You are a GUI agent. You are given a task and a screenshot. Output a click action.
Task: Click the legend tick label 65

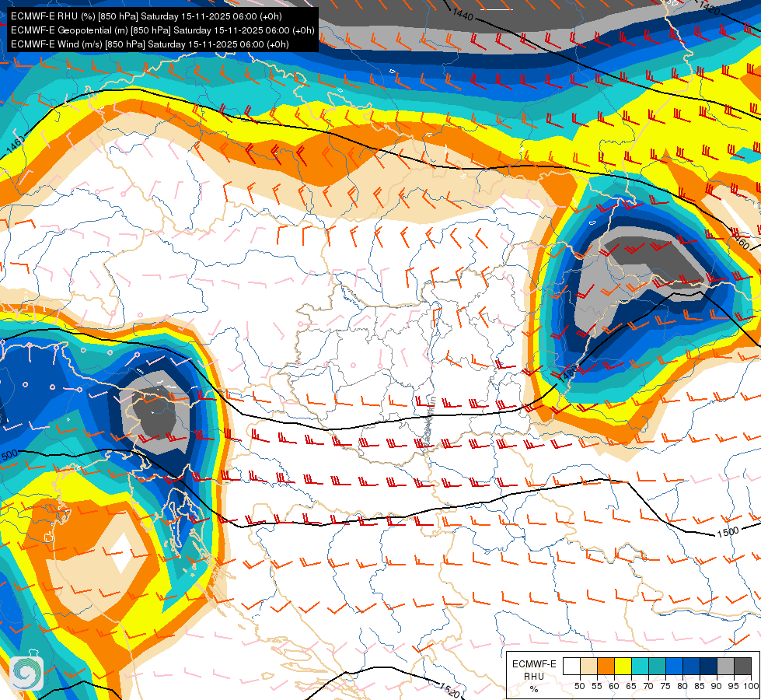631,686
